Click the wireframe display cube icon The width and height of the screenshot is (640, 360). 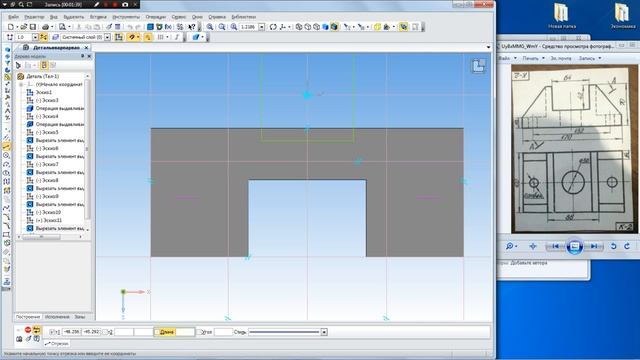(299, 27)
